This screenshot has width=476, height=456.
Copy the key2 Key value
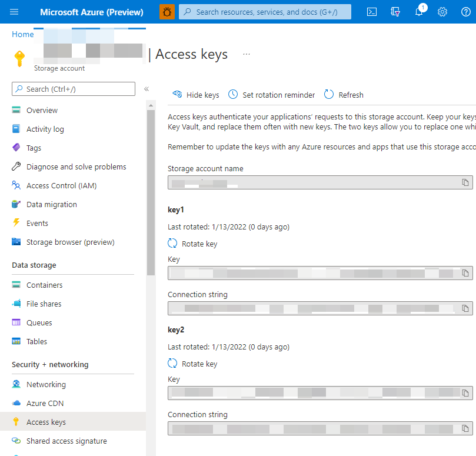click(x=465, y=393)
